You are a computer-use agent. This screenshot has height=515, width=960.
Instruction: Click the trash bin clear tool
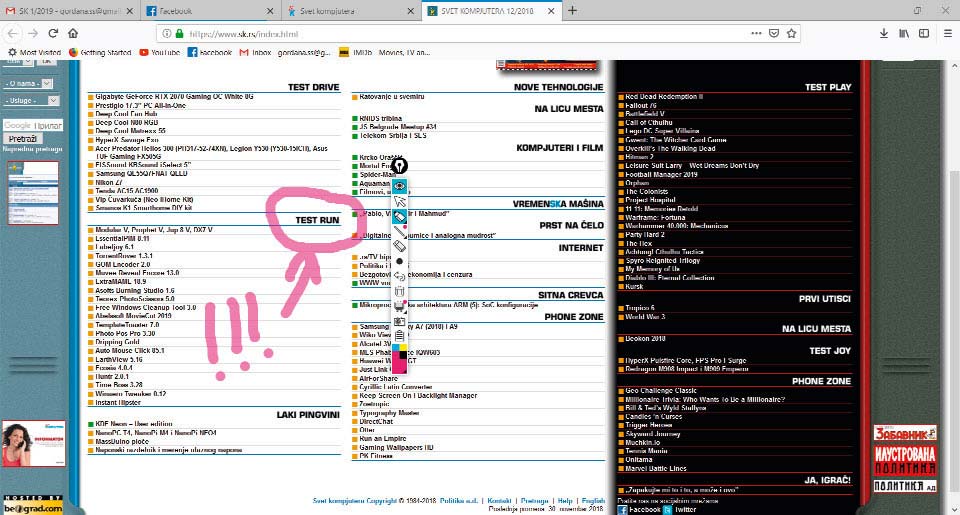[x=399, y=291]
